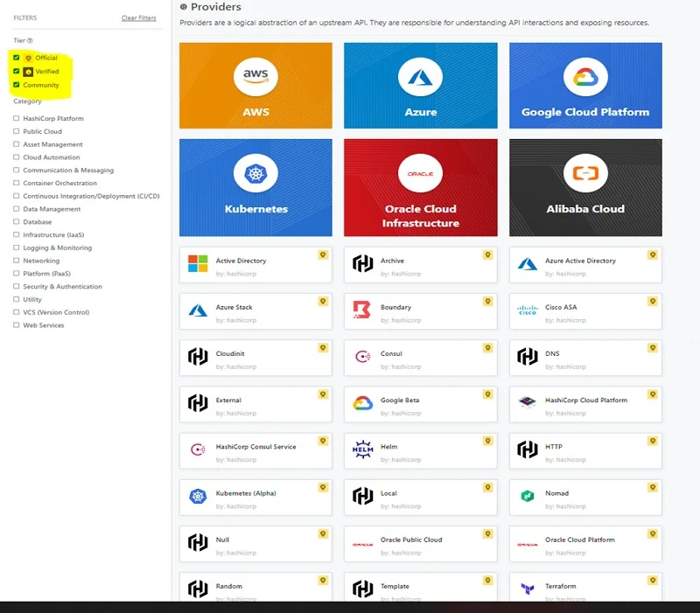Click the Boundary logo icon
Screen dimensions: 700x613
362,310
